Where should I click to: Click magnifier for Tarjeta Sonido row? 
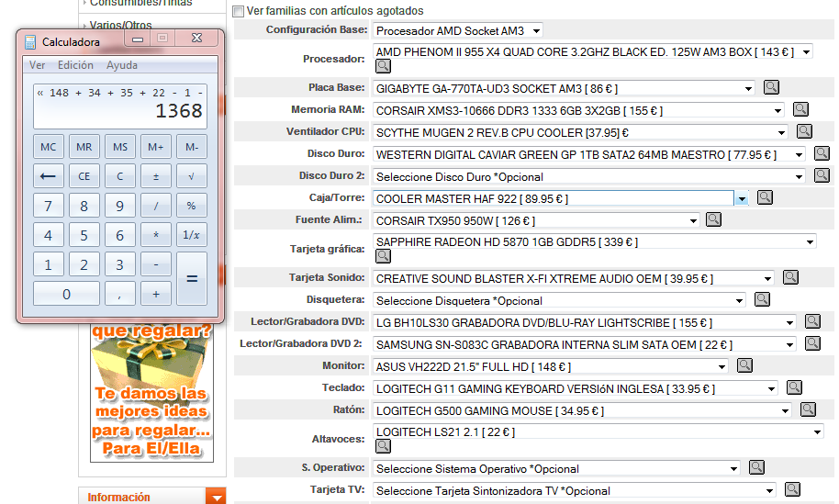[x=791, y=277]
